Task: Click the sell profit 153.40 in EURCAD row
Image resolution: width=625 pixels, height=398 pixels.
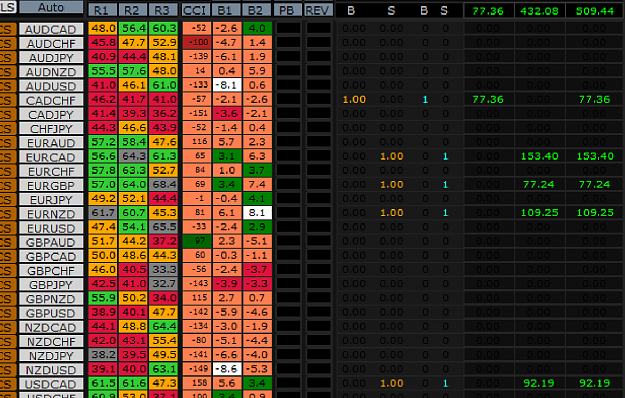Action: [539, 156]
